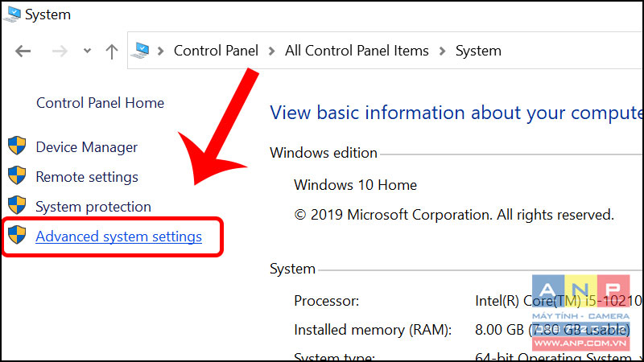Go up one level with Up arrow
Screen dimensions: 644x362
(112, 51)
